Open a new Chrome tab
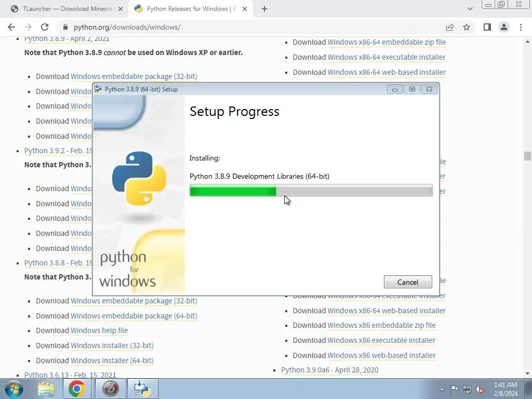This screenshot has width=532, height=399. pyautogui.click(x=264, y=9)
